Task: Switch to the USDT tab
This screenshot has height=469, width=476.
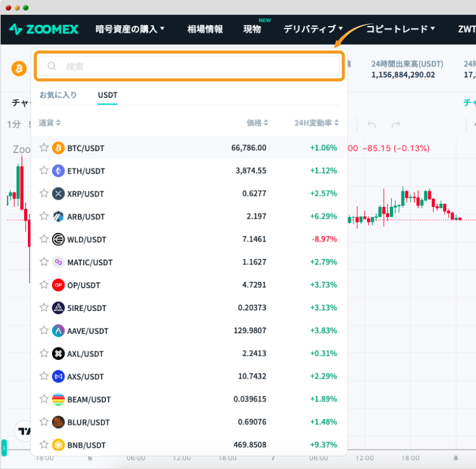Action: 107,95
